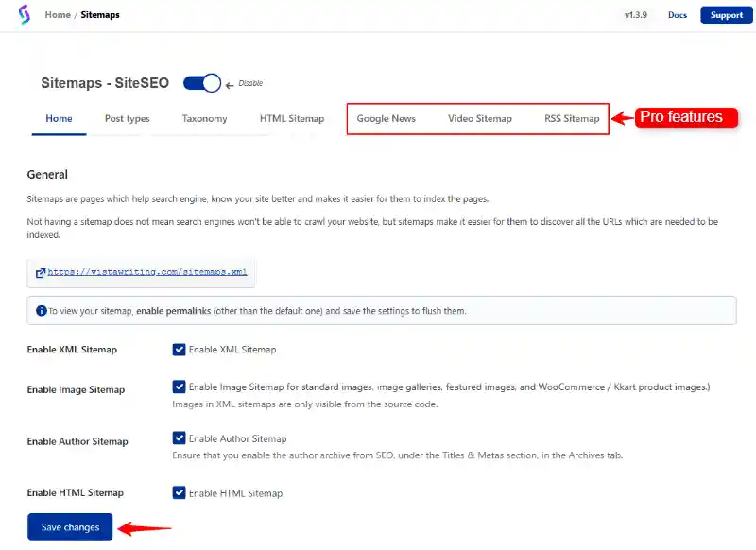Image resolution: width=756 pixels, height=550 pixels.
Task: Click 'Images in XML sitemaps' help text
Action: pos(304,404)
